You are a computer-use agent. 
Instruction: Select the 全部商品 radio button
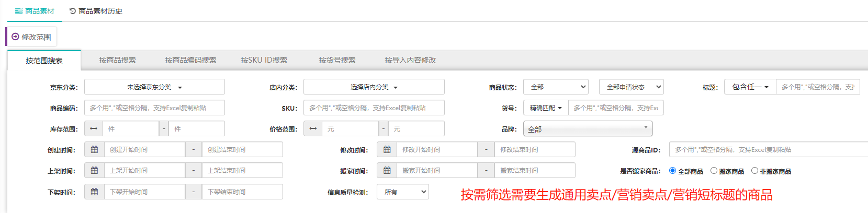tap(672, 171)
